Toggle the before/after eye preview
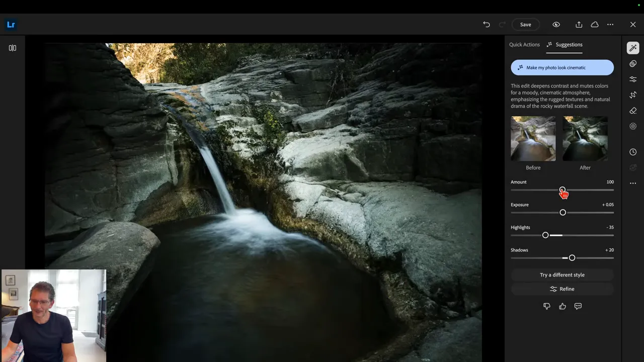The height and width of the screenshot is (362, 644). [x=556, y=24]
